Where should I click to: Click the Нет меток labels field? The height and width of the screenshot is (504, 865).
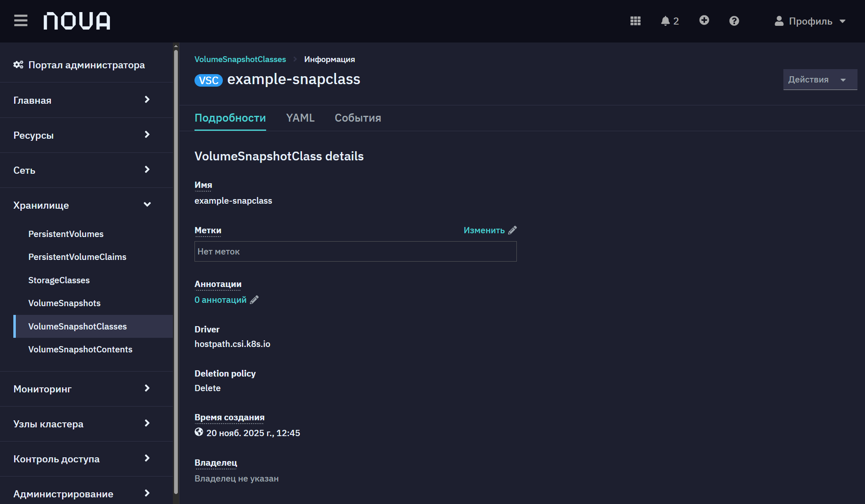click(x=355, y=251)
